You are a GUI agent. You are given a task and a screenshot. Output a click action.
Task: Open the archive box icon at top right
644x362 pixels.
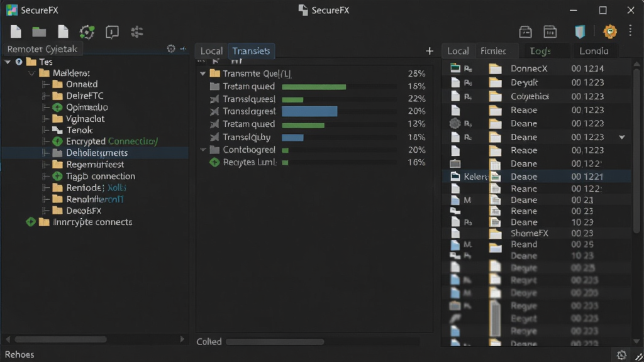(525, 31)
